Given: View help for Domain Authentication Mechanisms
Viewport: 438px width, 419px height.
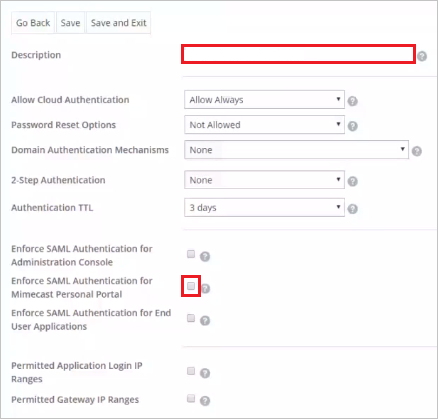Looking at the screenshot, I should [417, 151].
